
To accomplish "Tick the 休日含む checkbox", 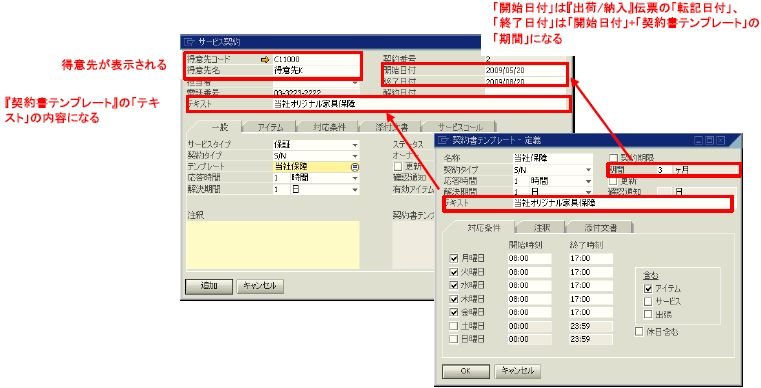I will [x=639, y=332].
